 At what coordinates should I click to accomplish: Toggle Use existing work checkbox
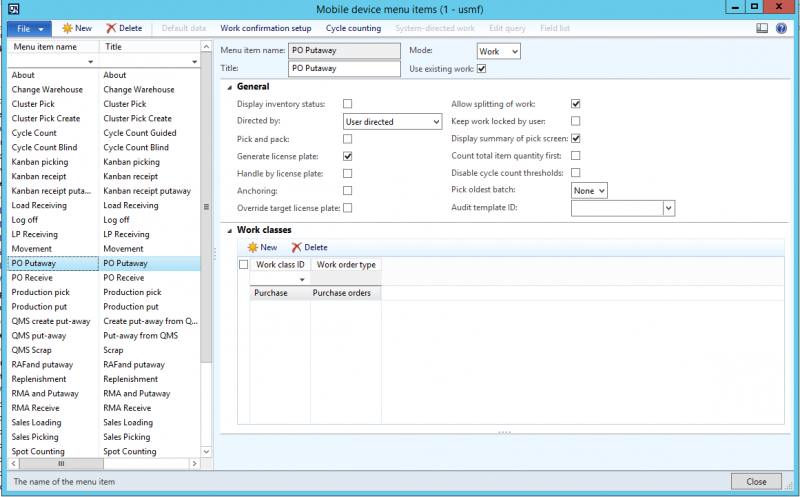tap(481, 68)
